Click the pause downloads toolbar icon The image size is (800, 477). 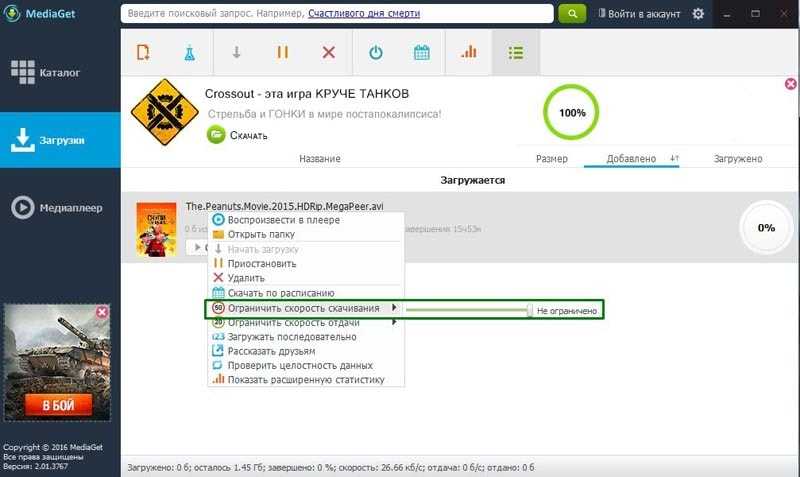pyautogui.click(x=282, y=52)
